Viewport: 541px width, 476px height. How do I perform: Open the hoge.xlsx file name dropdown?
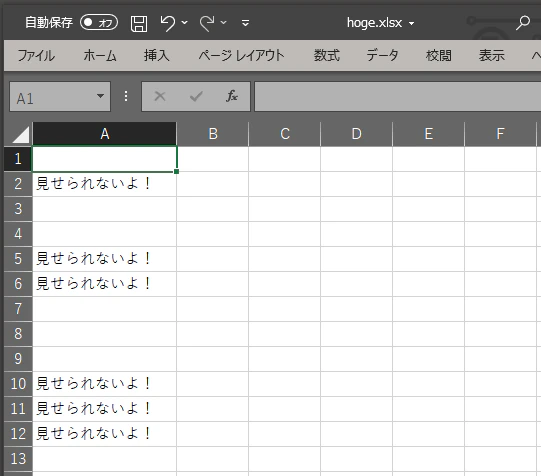(x=411, y=23)
